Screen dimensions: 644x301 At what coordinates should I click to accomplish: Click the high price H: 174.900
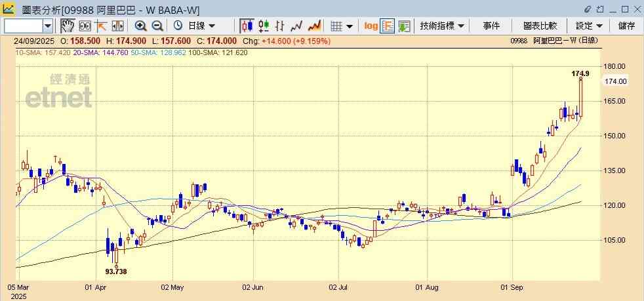coord(126,41)
